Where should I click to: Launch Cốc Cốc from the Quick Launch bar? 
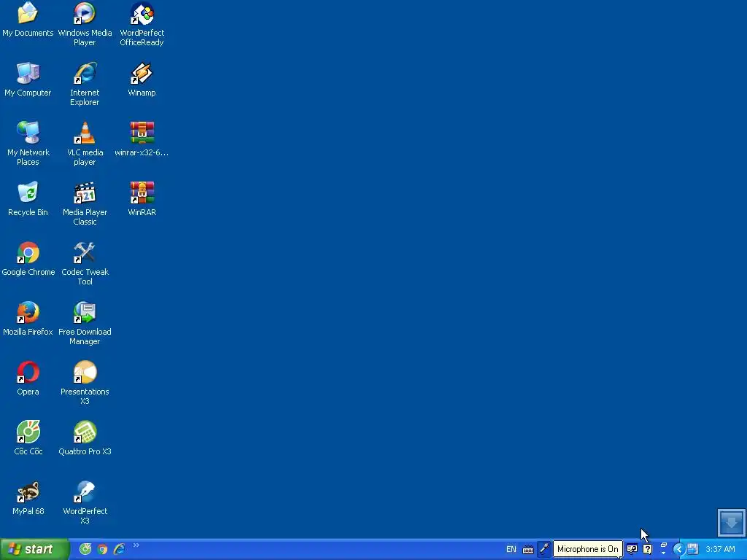pos(85,550)
